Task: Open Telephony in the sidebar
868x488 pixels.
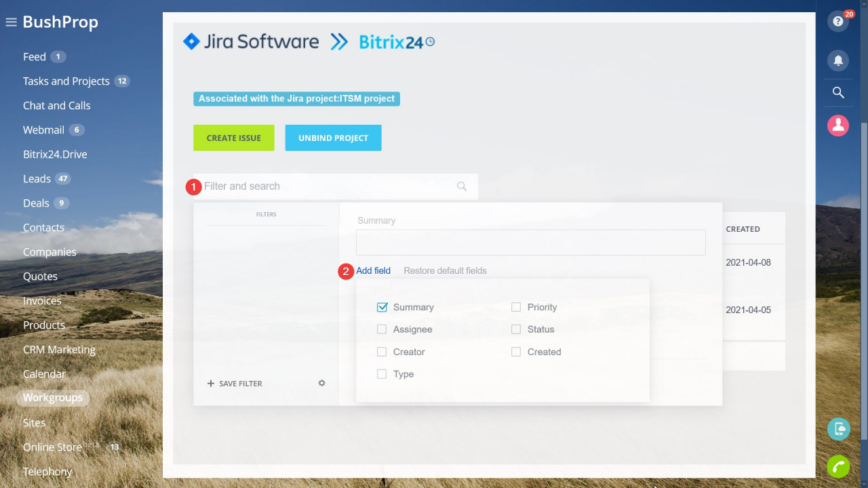Action: [47, 472]
